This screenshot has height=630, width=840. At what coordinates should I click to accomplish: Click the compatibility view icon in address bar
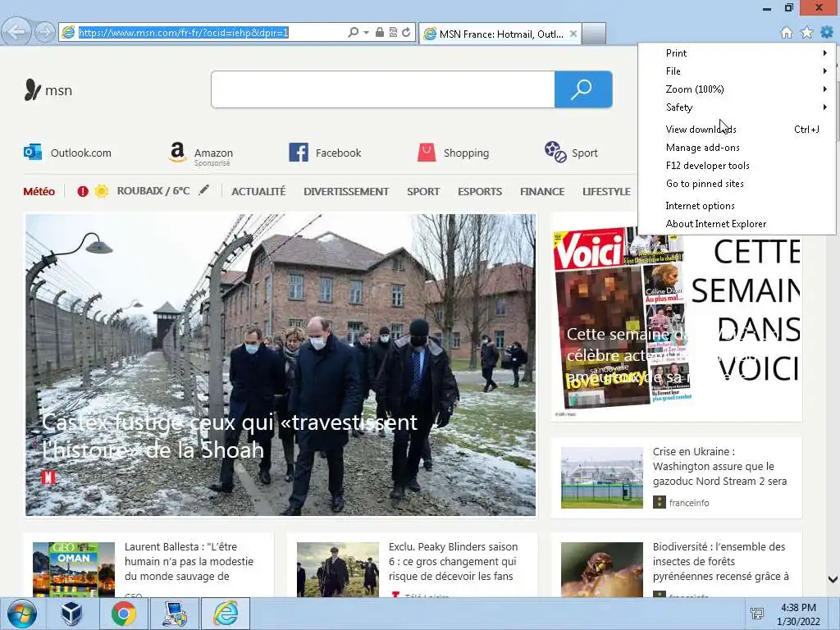pos(393,33)
